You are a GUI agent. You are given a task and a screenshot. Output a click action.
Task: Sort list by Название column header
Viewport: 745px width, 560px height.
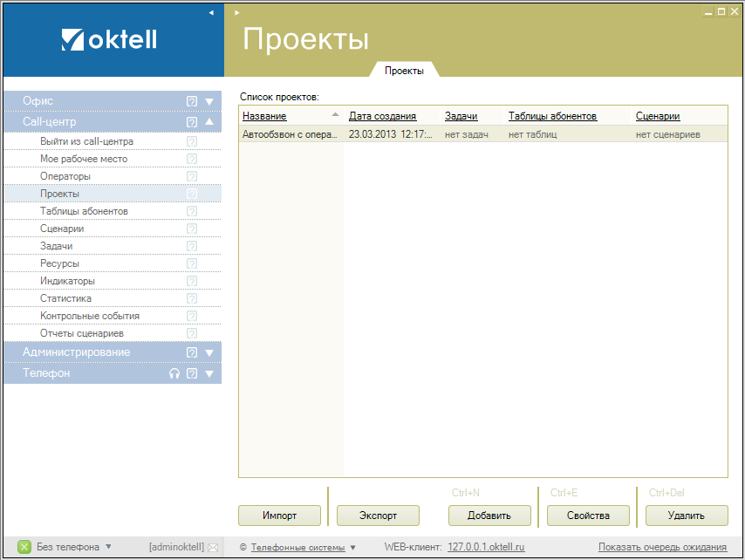(x=264, y=116)
